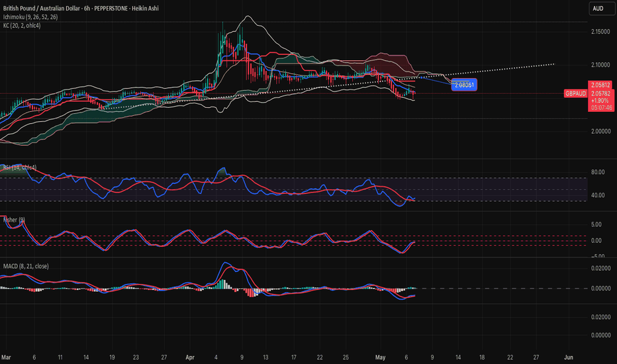Select the MACD (8, 21, close) label
The height and width of the screenshot is (364, 617).
pyautogui.click(x=26, y=267)
